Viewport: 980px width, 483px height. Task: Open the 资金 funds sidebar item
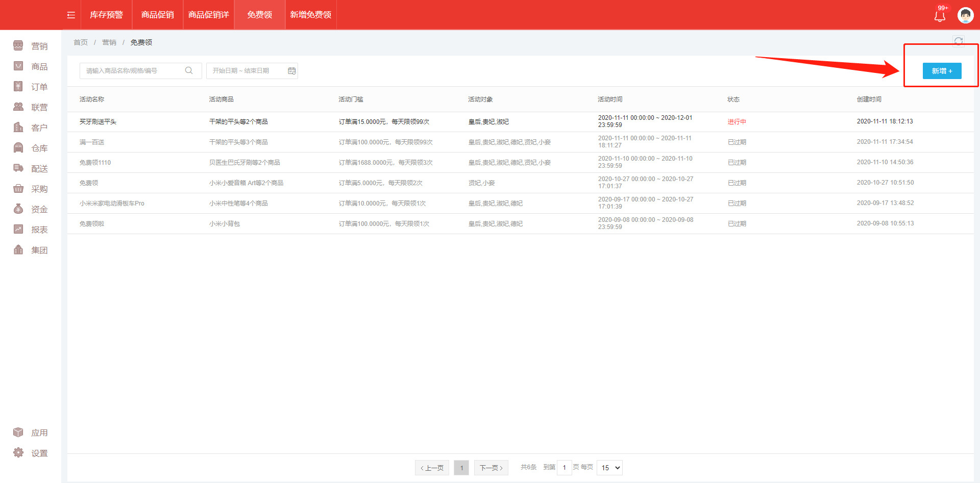pos(31,209)
